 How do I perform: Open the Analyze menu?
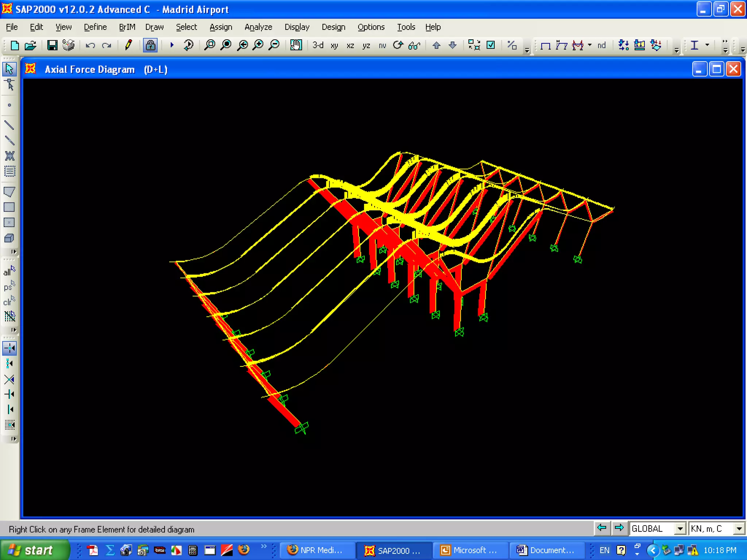(258, 27)
